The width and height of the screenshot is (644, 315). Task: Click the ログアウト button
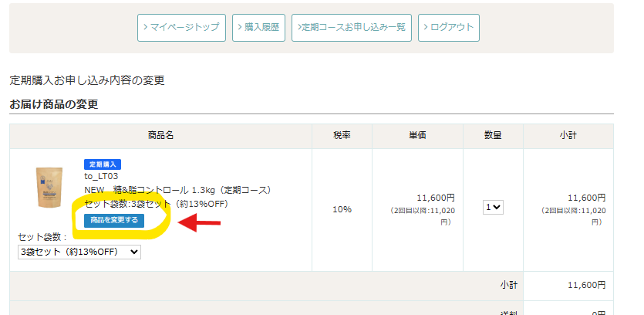448,27
